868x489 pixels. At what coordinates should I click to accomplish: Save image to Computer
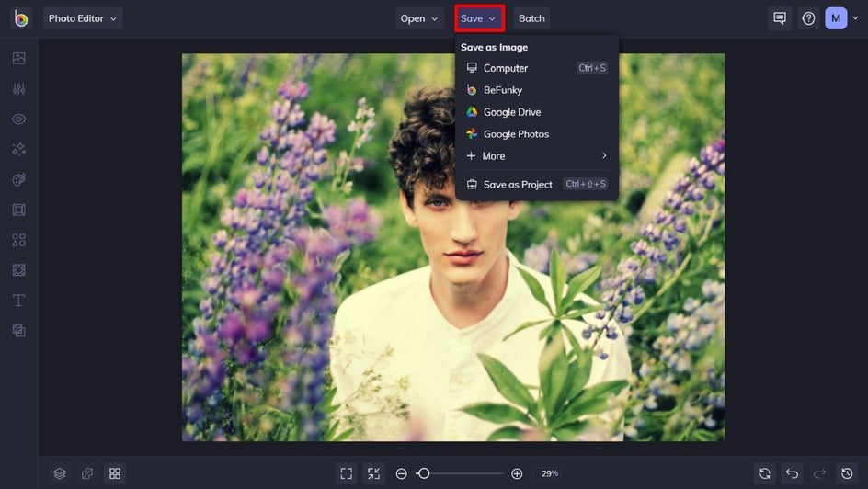[x=536, y=68]
